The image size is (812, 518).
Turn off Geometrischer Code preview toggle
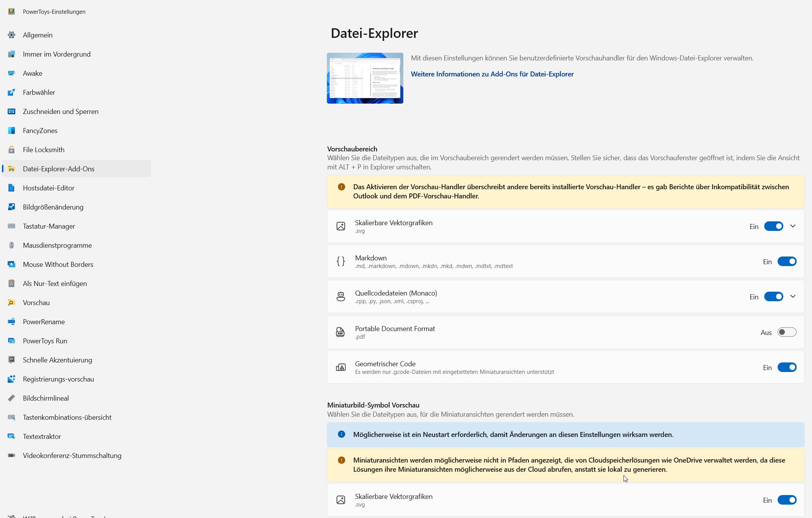[x=787, y=367]
